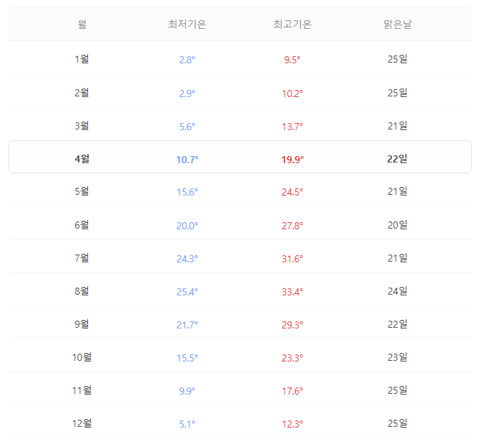Click the 맑은날 column header
Viewport: 483px width, 448px height.
point(397,25)
